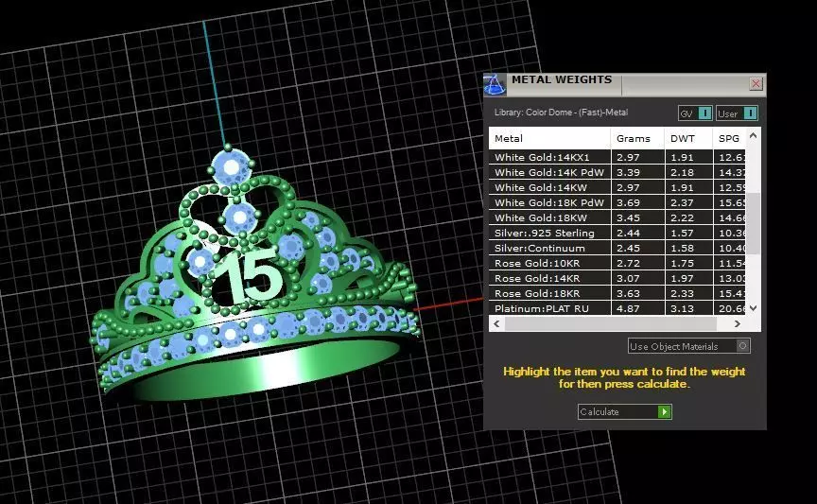Select the Rose Gold:18KR row
Image resolution: width=817 pixels, height=504 pixels.
pyautogui.click(x=617, y=293)
